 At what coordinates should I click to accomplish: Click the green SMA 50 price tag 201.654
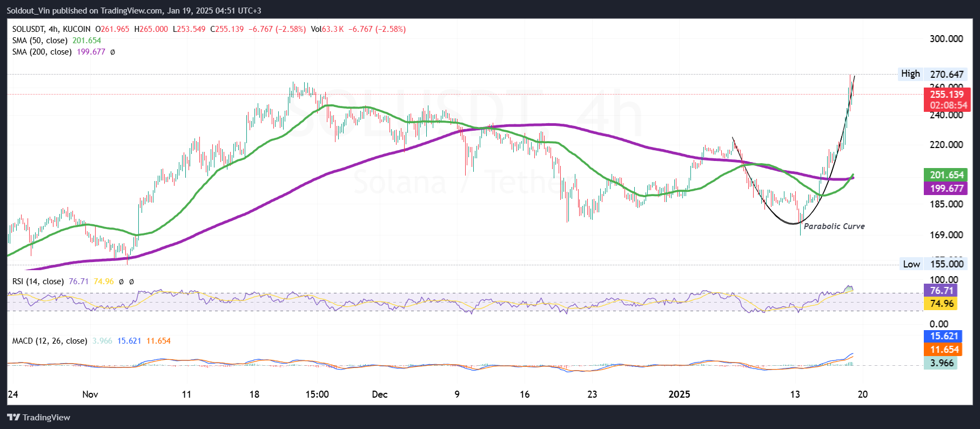(x=947, y=175)
